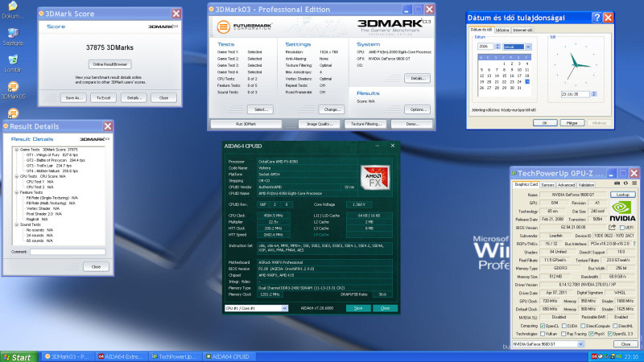Image resolution: width=644 pixels, height=362 pixels.
Task: Open the GPU selection dropdown in GPU-Z
Action: (x=580, y=344)
